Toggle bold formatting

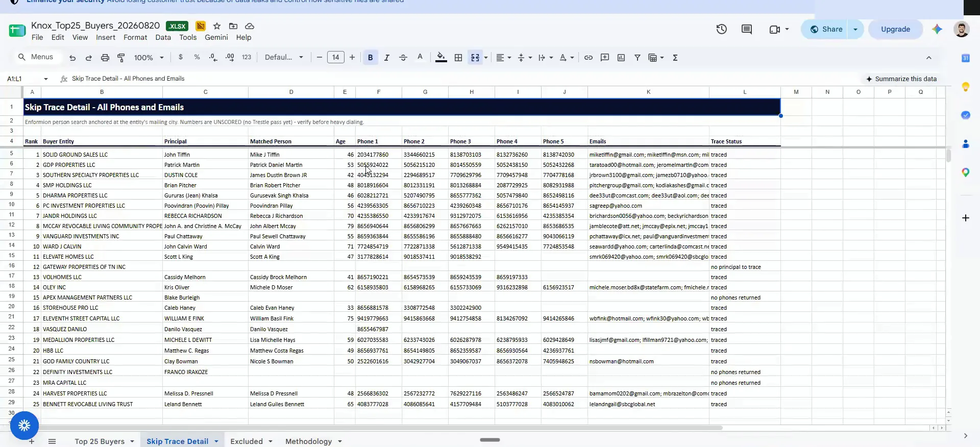tap(371, 58)
